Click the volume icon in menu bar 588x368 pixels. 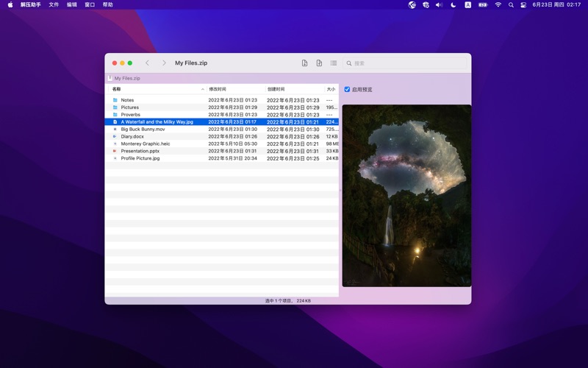pyautogui.click(x=439, y=5)
